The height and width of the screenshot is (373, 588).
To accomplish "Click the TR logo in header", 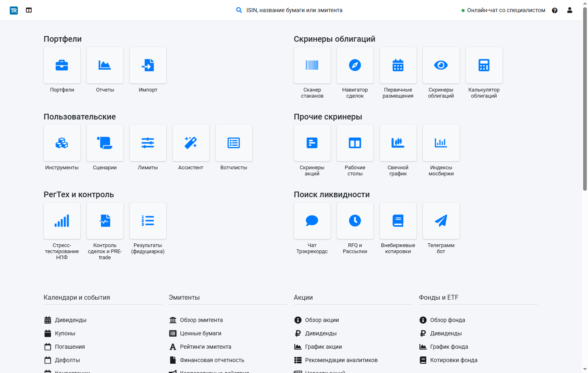I will click(14, 11).
